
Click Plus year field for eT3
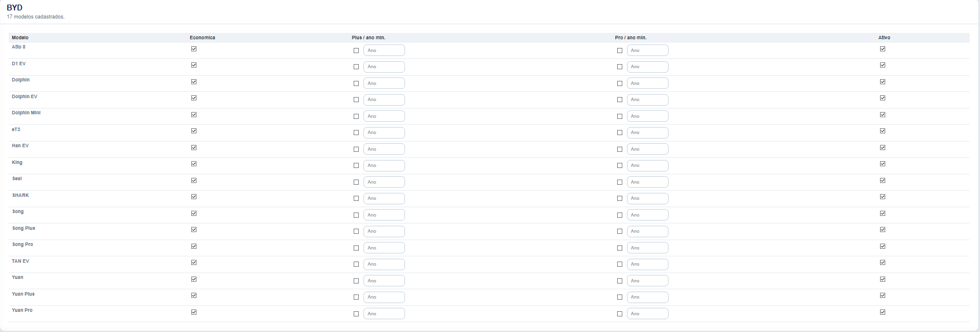384,132
